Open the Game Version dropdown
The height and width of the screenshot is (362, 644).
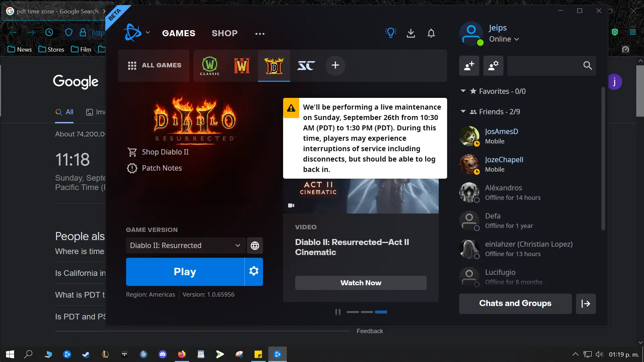pyautogui.click(x=185, y=246)
